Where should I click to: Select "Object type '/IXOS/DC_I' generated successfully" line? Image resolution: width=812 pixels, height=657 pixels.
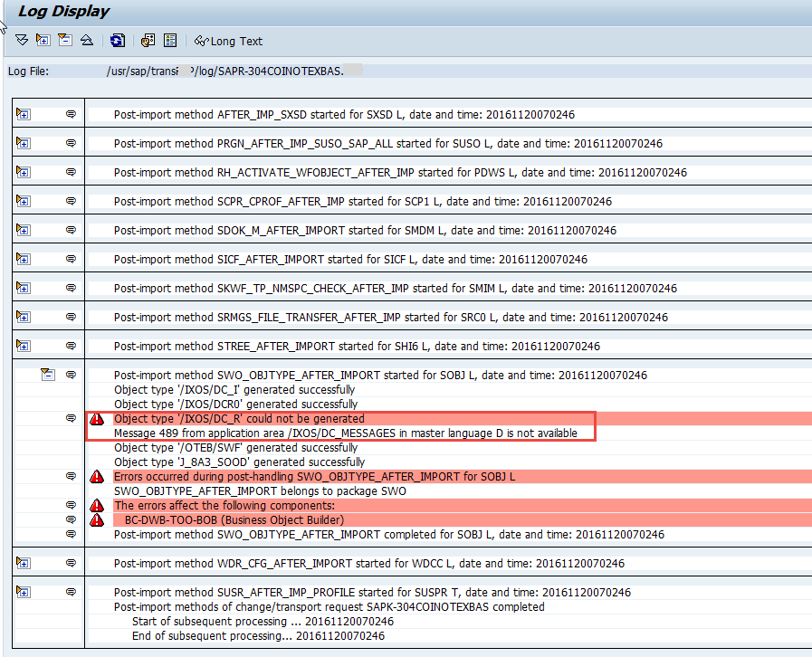pos(234,390)
